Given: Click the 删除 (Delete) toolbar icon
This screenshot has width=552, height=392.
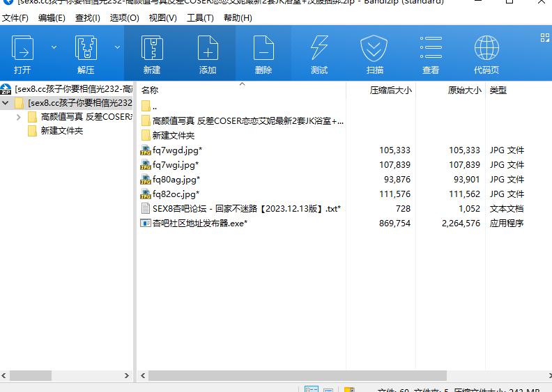Looking at the screenshot, I should pos(263,49).
